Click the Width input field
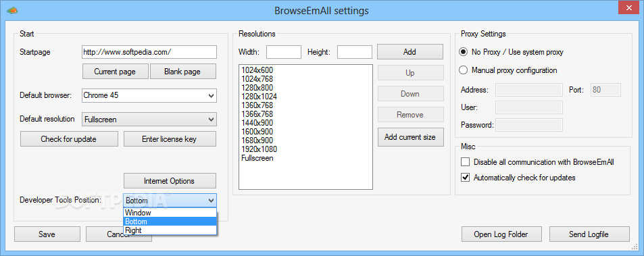 pyautogui.click(x=284, y=52)
